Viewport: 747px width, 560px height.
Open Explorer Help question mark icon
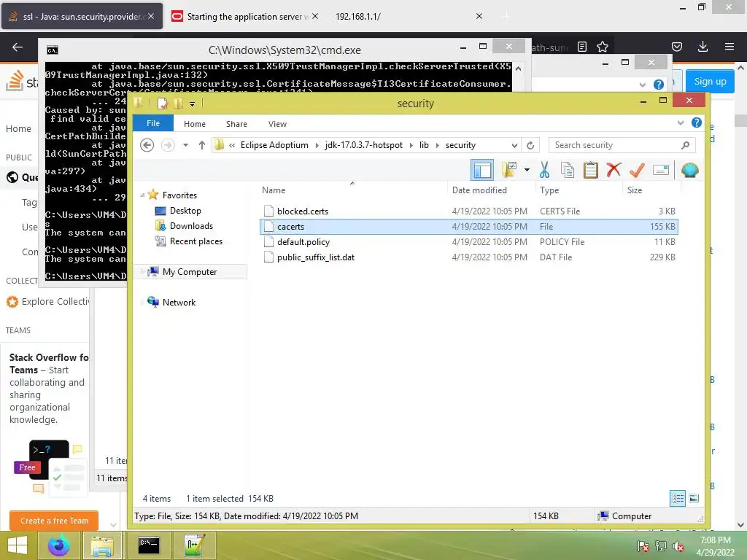click(696, 122)
